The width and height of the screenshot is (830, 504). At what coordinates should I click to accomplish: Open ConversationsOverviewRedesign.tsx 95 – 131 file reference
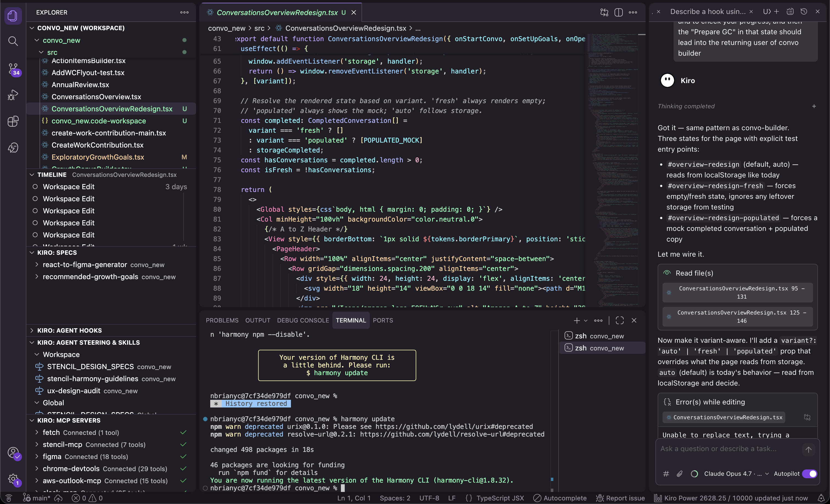coord(737,292)
